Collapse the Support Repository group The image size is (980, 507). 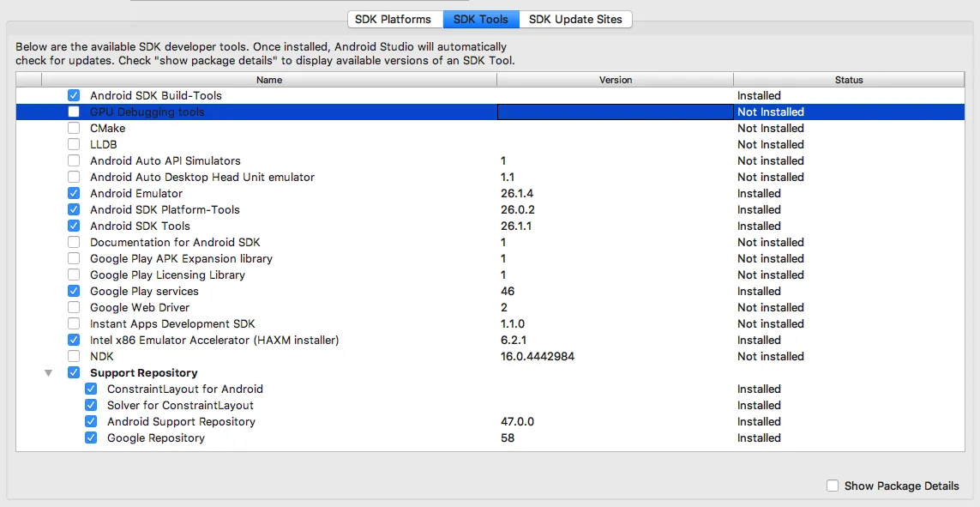tap(49, 373)
